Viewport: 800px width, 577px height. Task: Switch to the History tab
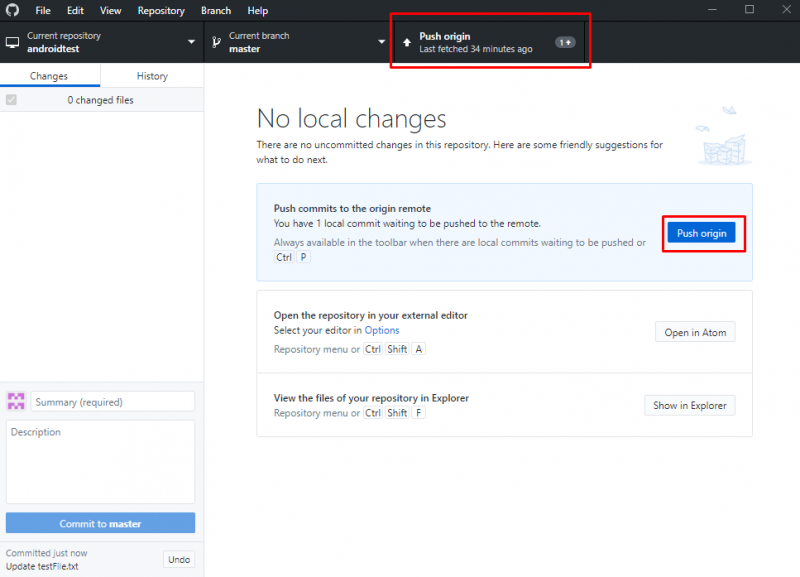tap(152, 76)
